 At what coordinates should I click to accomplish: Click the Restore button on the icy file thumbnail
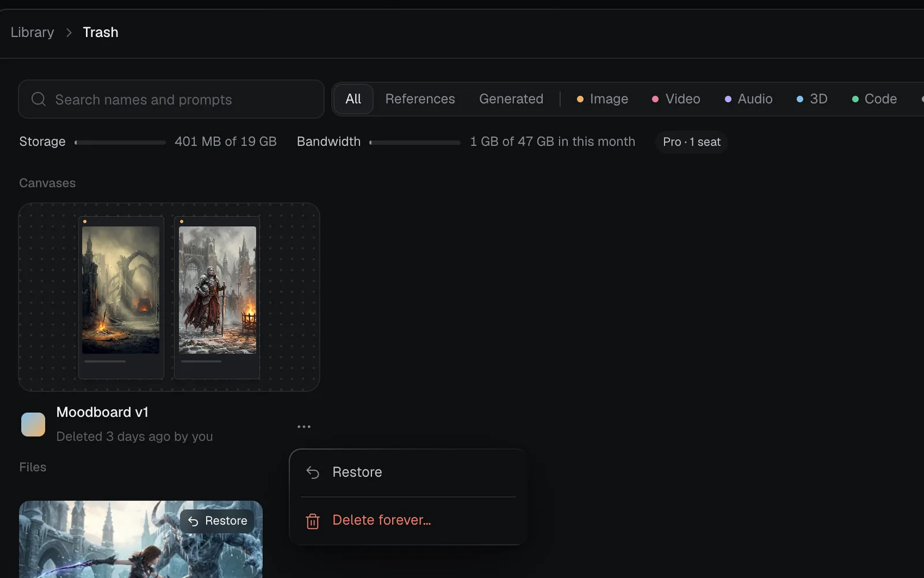(217, 521)
